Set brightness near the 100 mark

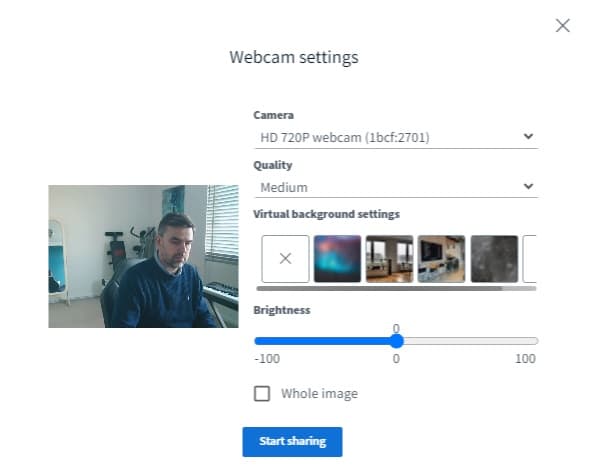(x=534, y=341)
